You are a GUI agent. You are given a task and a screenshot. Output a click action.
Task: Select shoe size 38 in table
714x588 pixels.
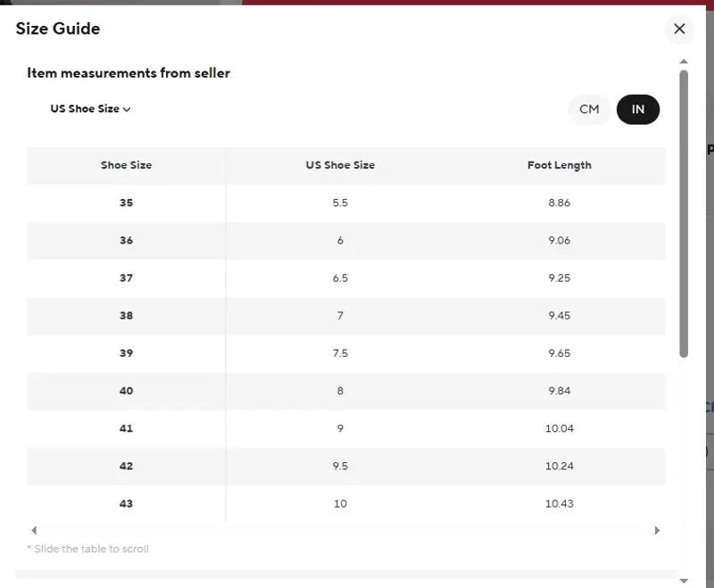(126, 316)
